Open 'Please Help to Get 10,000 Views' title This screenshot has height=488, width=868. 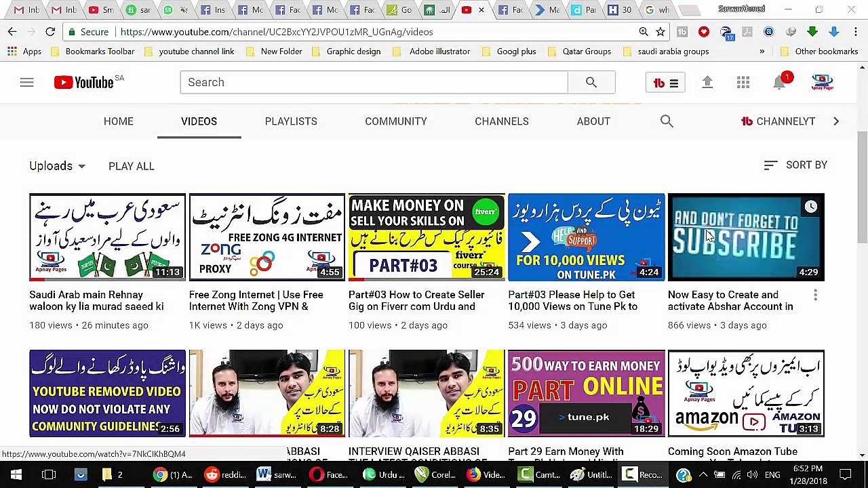(572, 301)
